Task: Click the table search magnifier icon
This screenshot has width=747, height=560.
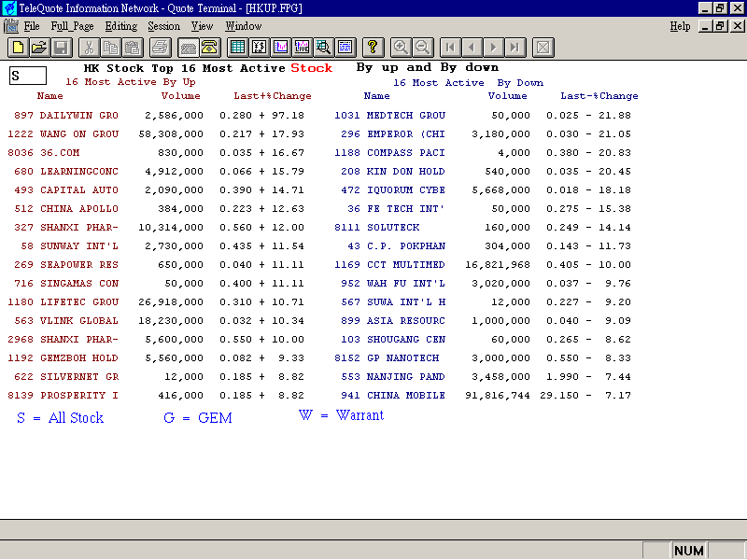Action: 324,48
